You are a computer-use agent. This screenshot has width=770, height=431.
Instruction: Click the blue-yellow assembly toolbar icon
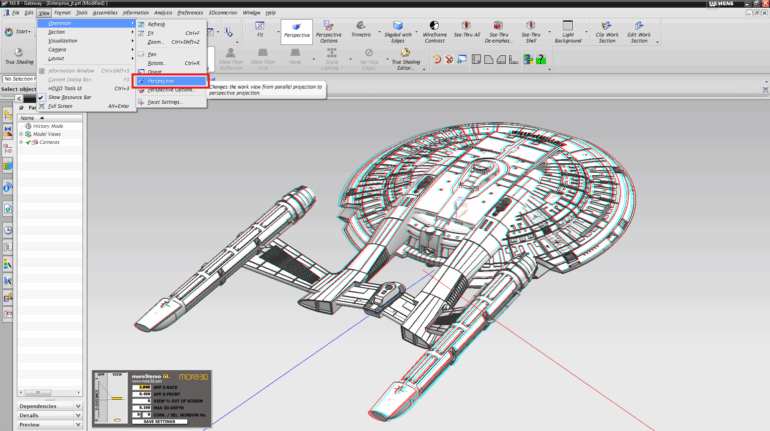528,59
